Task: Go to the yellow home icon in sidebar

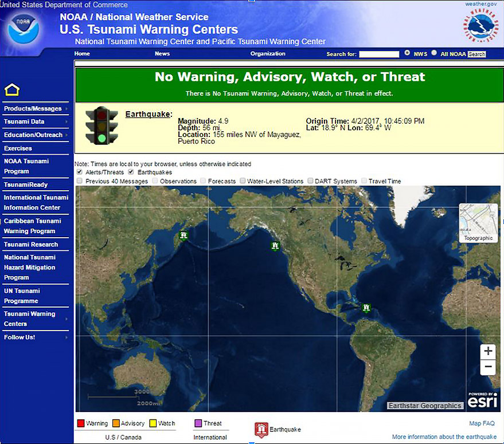Action: coord(12,89)
